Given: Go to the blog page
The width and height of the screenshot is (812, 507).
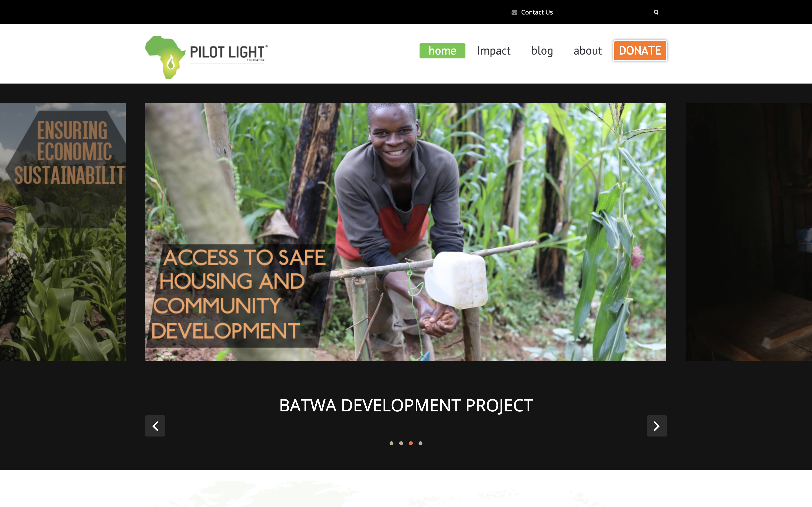Looking at the screenshot, I should pyautogui.click(x=542, y=51).
